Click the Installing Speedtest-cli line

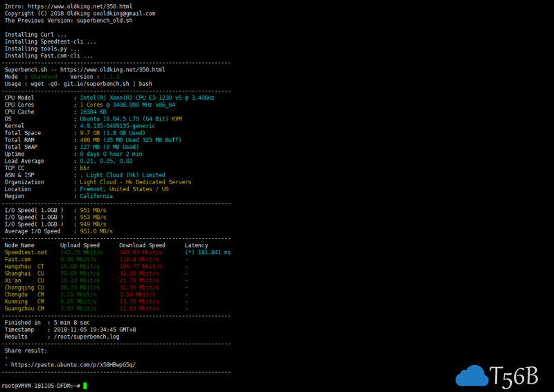50,42
